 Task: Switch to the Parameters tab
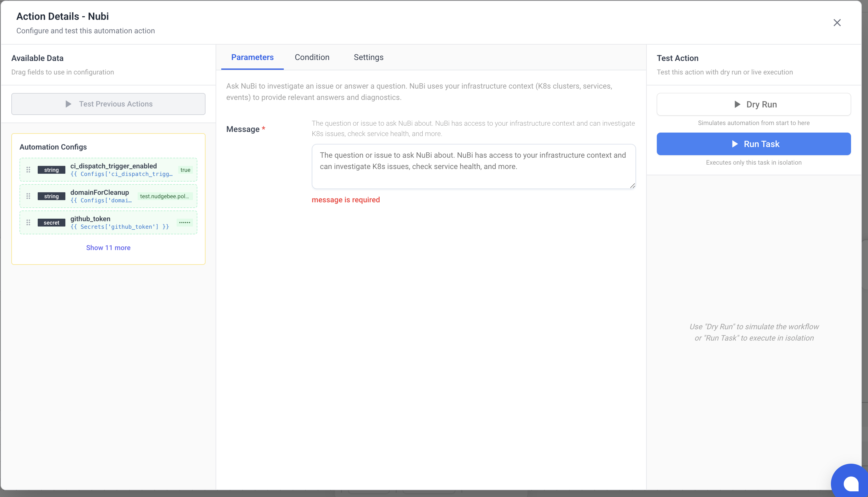tap(252, 57)
